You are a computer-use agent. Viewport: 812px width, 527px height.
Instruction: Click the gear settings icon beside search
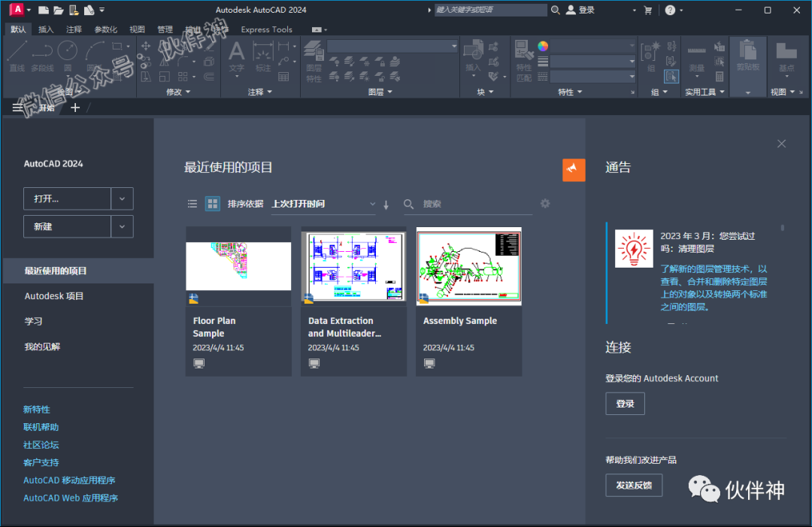(x=545, y=204)
